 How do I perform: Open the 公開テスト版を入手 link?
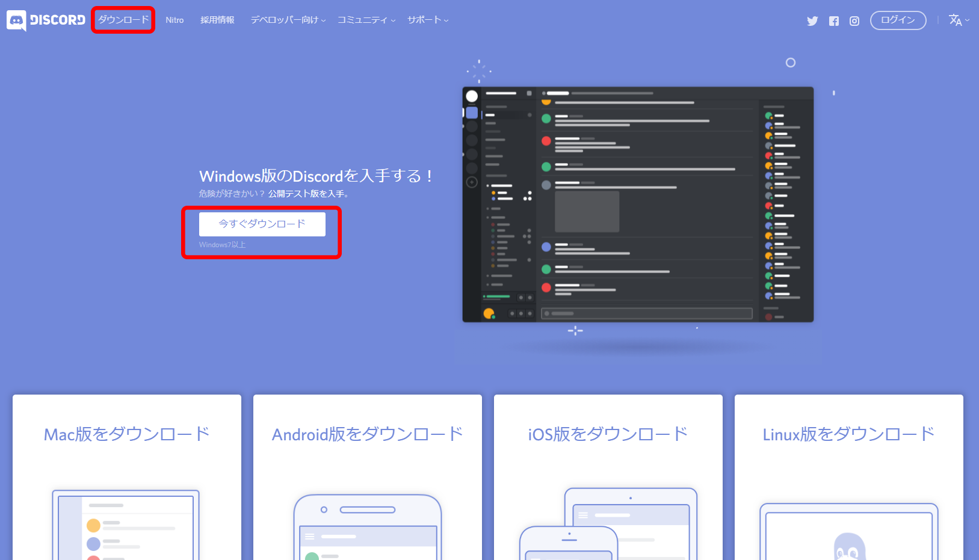[x=308, y=194]
